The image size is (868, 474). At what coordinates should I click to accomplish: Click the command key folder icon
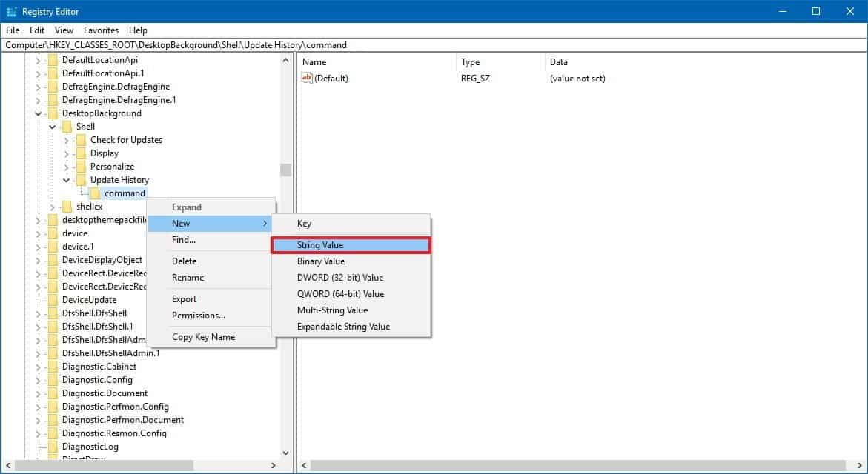95,193
